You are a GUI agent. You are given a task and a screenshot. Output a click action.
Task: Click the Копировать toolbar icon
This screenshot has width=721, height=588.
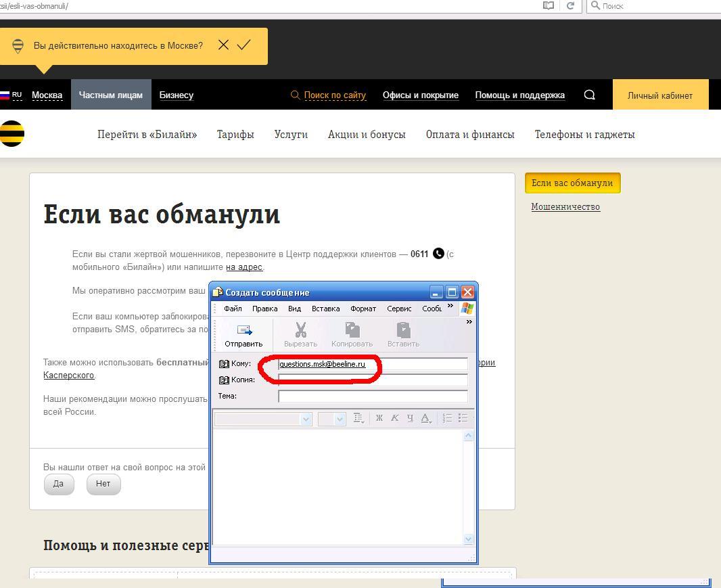pos(352,330)
